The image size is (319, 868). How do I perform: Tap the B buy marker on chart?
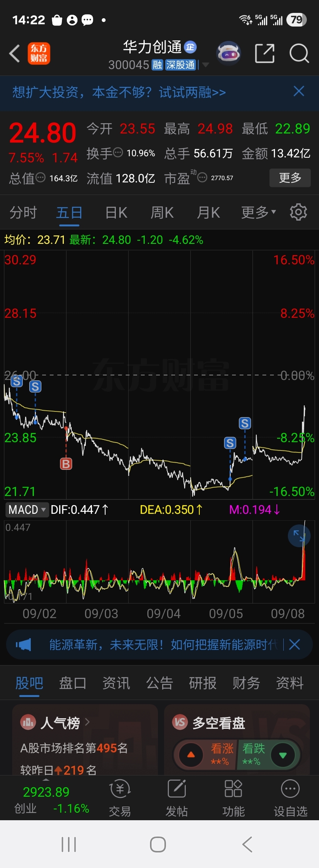(x=66, y=464)
